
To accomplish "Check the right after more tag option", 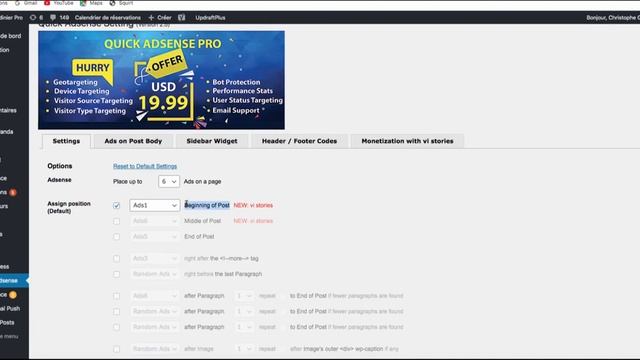I will point(116,258).
